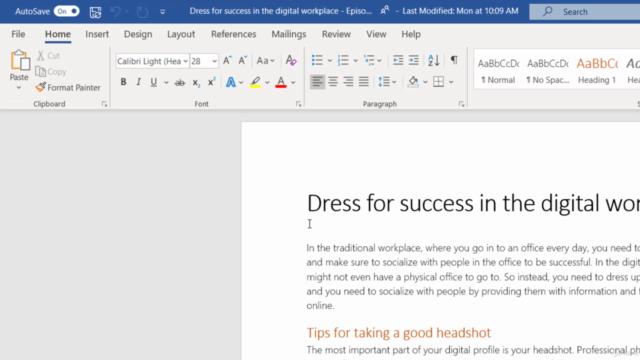
Task: Open the Review tab
Action: [336, 34]
